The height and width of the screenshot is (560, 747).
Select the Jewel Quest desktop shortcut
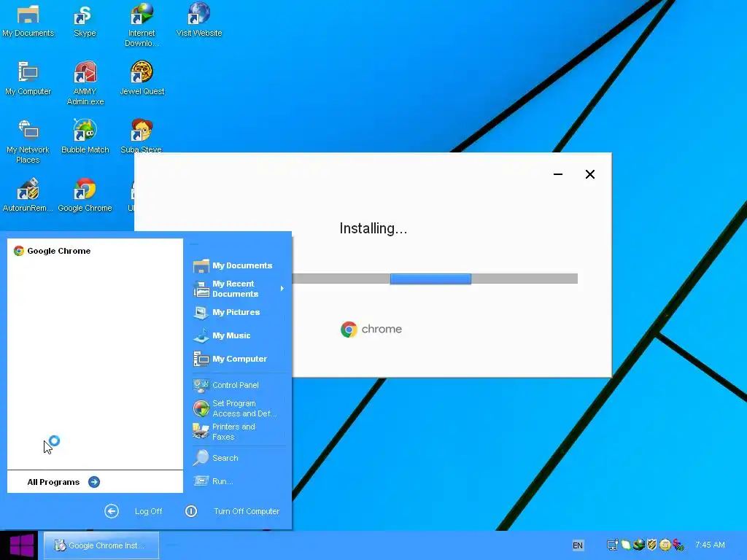tap(142, 79)
